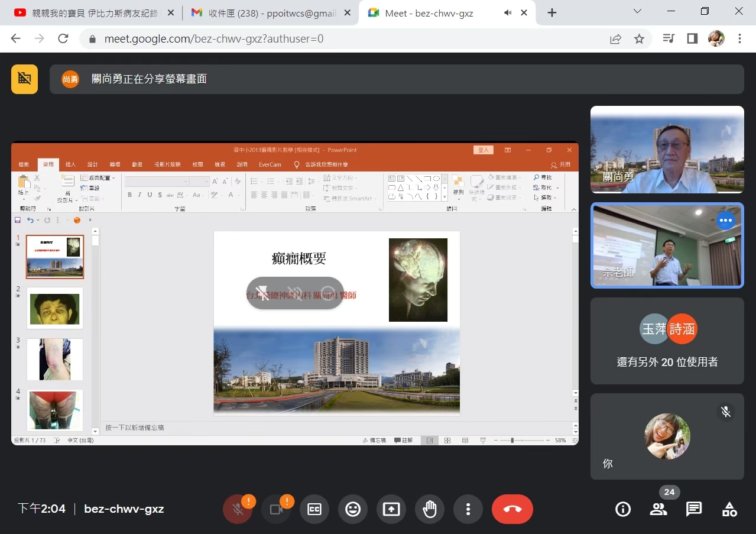The image size is (756, 534).
Task: Collapse the PowerPoint ribbon chevron
Action: tap(573, 209)
